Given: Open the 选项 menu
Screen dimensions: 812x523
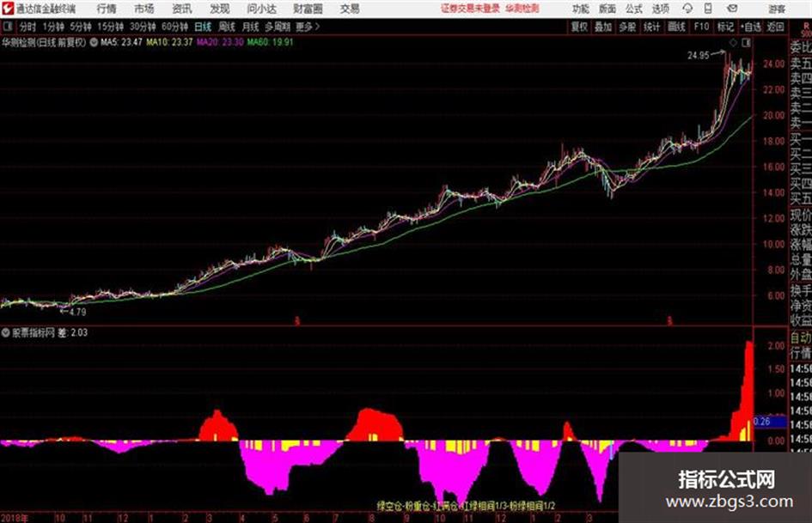Looking at the screenshot, I should point(661,9).
